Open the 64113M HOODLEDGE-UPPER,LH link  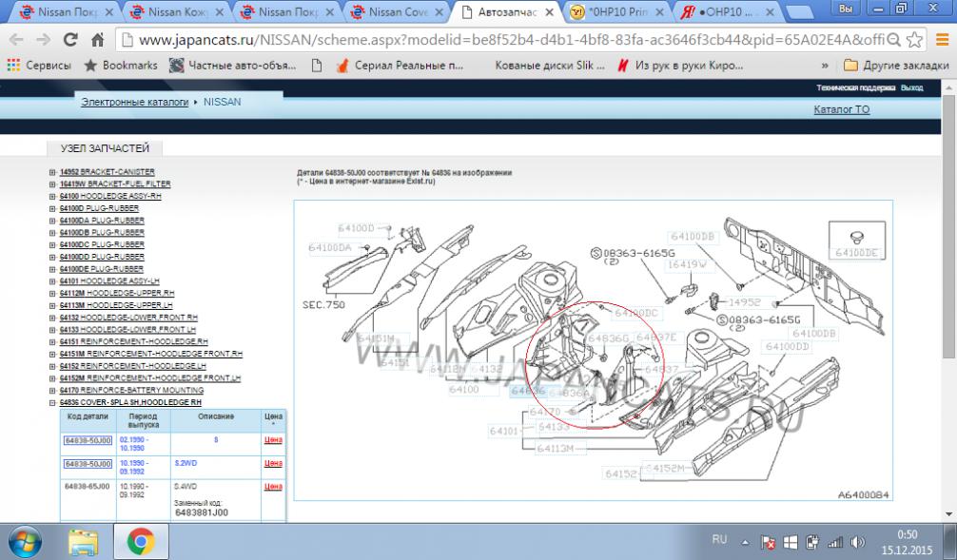[x=116, y=305]
